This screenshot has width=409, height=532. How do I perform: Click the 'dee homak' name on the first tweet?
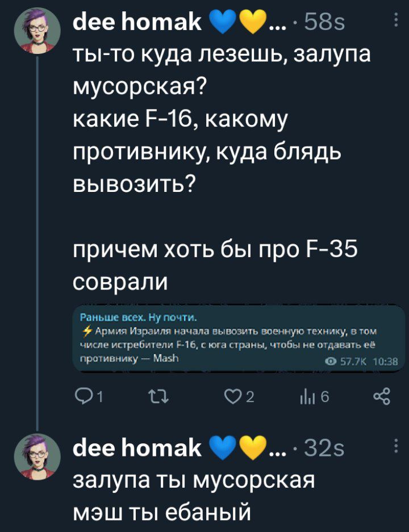tap(137, 23)
